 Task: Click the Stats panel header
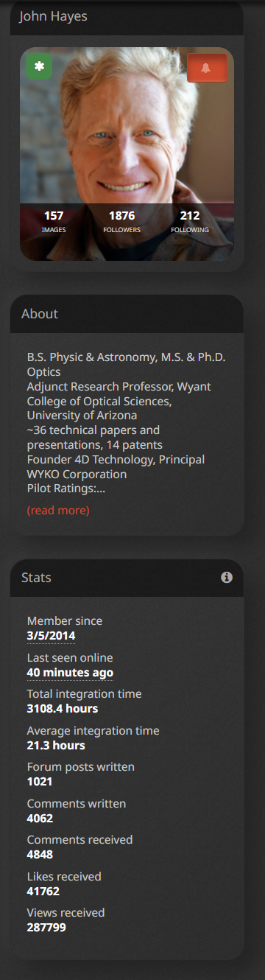[127, 578]
